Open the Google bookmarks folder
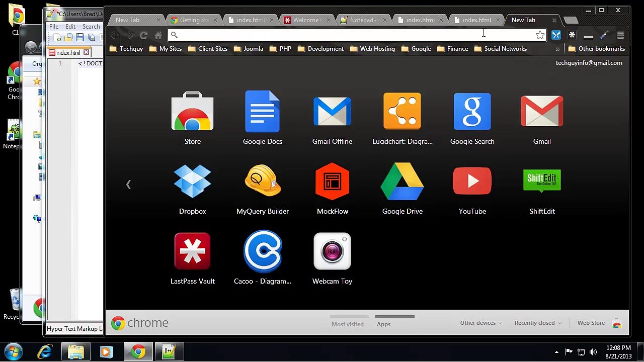The image size is (644, 362). 416,49
